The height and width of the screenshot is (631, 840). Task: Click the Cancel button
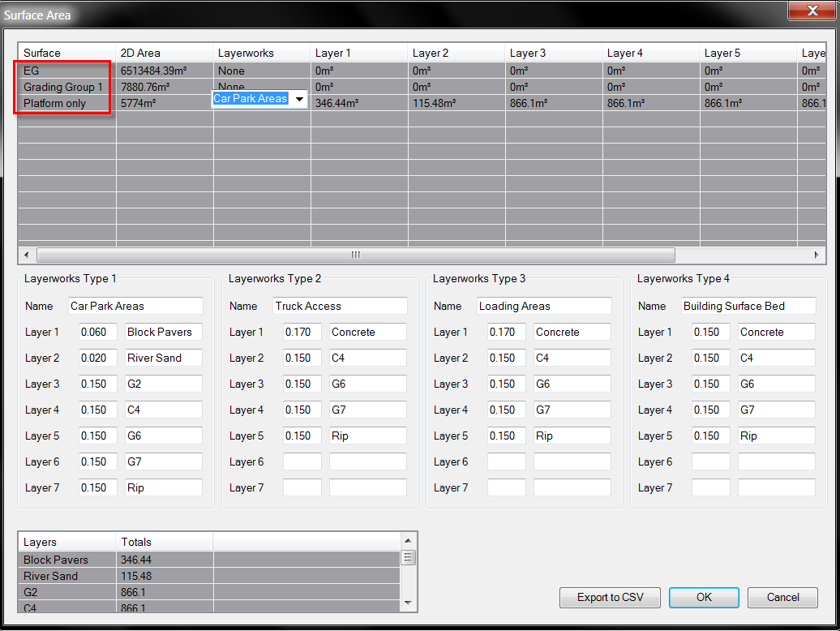tap(782, 597)
